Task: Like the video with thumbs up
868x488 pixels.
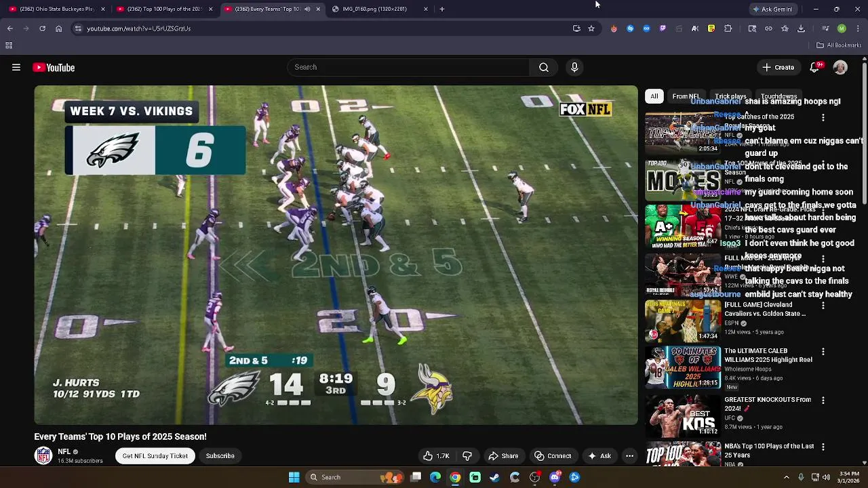Action: 436,456
